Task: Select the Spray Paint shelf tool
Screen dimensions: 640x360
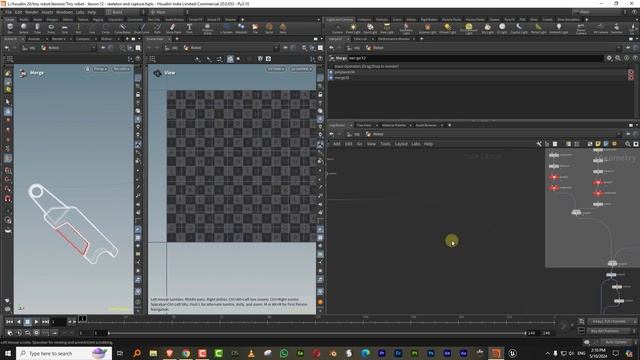Action: coord(173,28)
